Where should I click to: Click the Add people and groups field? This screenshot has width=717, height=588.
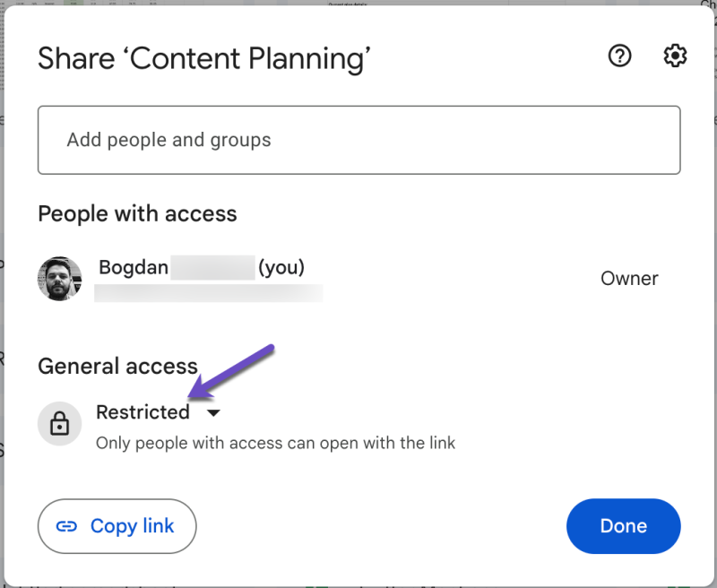click(358, 140)
